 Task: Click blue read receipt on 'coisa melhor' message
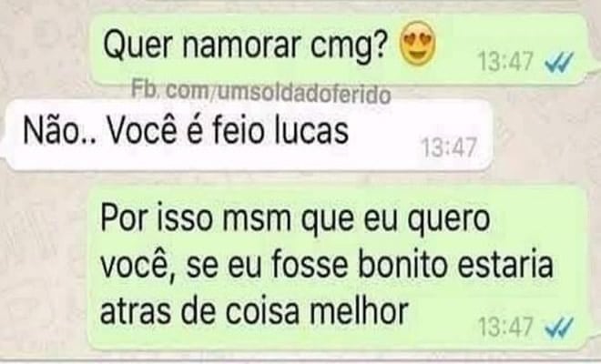click(559, 327)
